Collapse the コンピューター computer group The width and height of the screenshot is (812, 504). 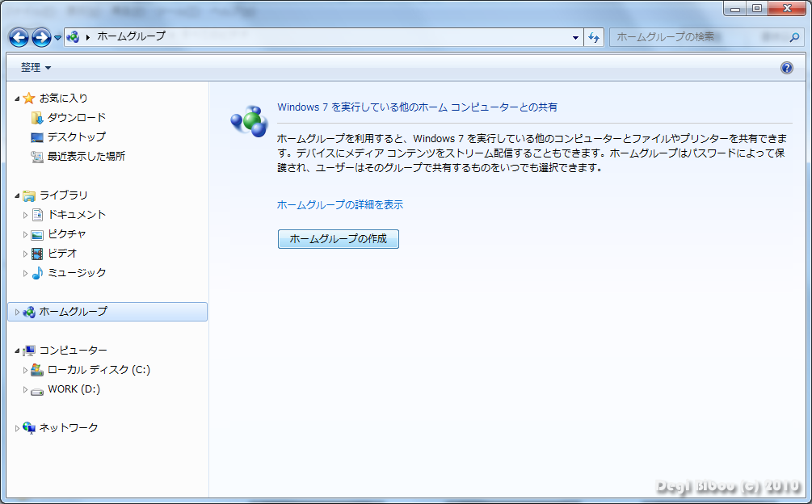point(17,351)
